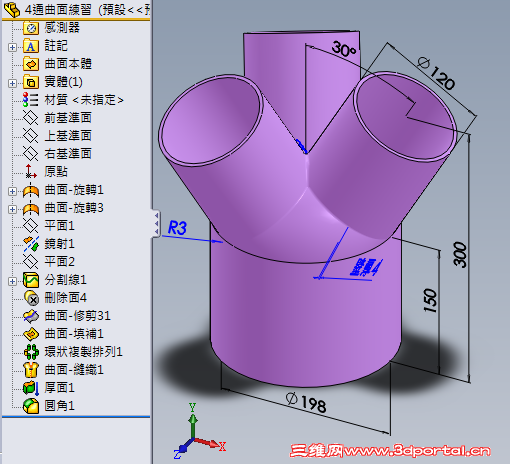Click the part icon beside 4通曲面練習
The height and width of the screenshot is (464, 510).
[12, 9]
